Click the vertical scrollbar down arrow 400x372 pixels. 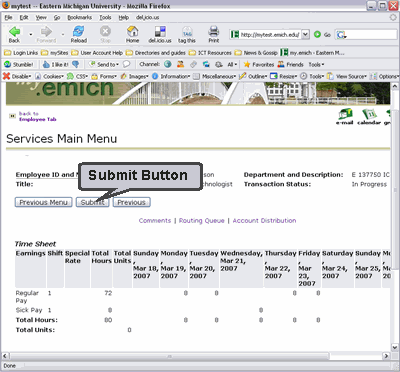pos(395,347)
